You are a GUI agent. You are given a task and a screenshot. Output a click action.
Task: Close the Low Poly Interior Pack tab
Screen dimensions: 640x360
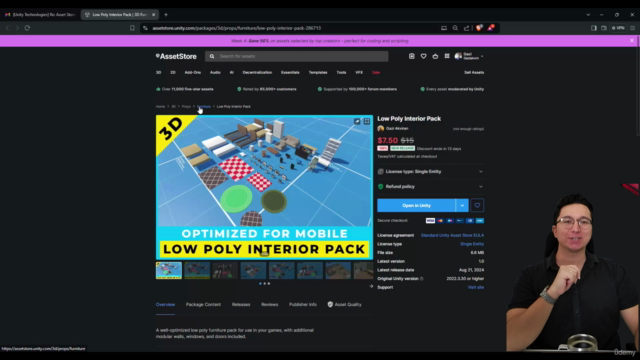[153, 15]
